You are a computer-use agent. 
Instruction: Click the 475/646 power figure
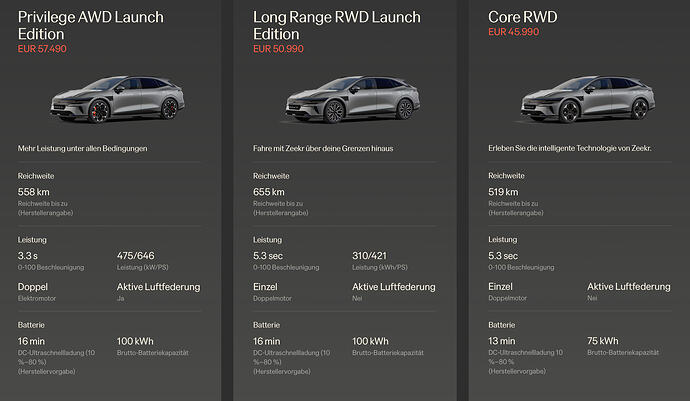(138, 256)
